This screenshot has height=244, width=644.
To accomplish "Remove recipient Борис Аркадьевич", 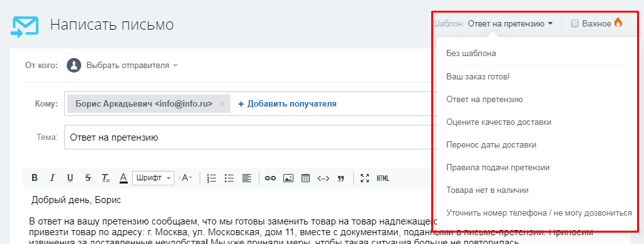I will point(223,103).
